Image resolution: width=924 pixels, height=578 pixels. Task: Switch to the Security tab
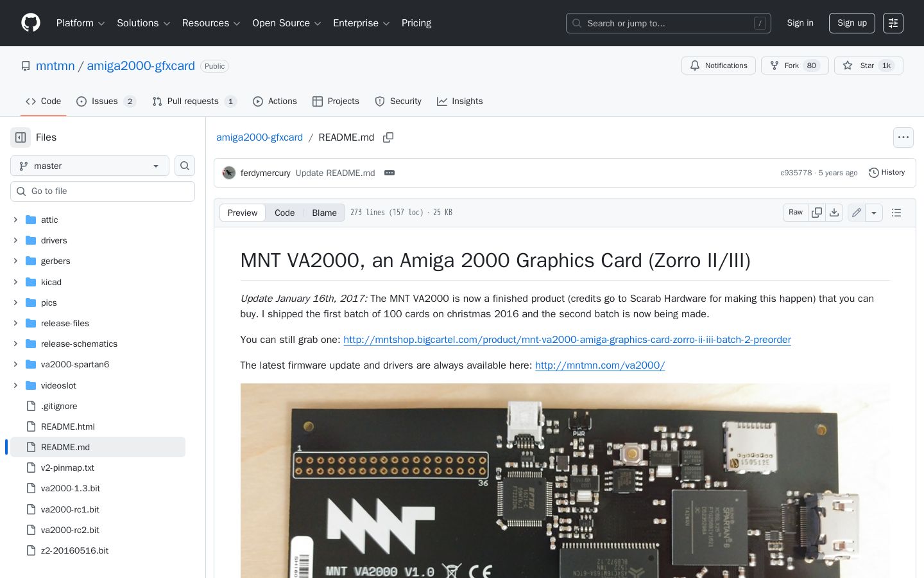[398, 101]
